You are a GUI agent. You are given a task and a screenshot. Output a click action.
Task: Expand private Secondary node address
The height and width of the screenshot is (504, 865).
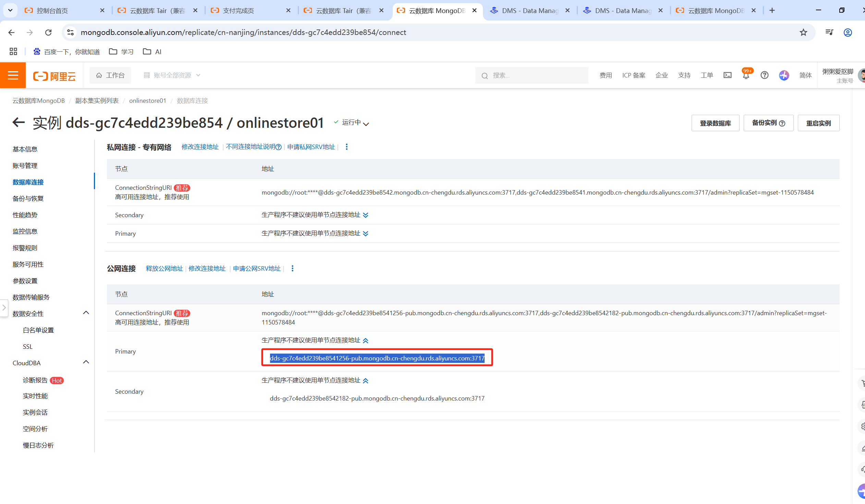[366, 215]
